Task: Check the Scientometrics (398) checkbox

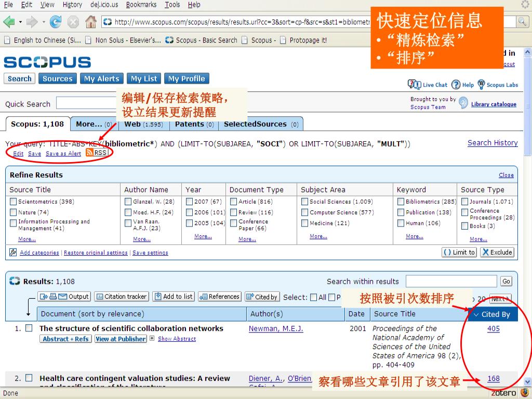Action: (x=13, y=202)
